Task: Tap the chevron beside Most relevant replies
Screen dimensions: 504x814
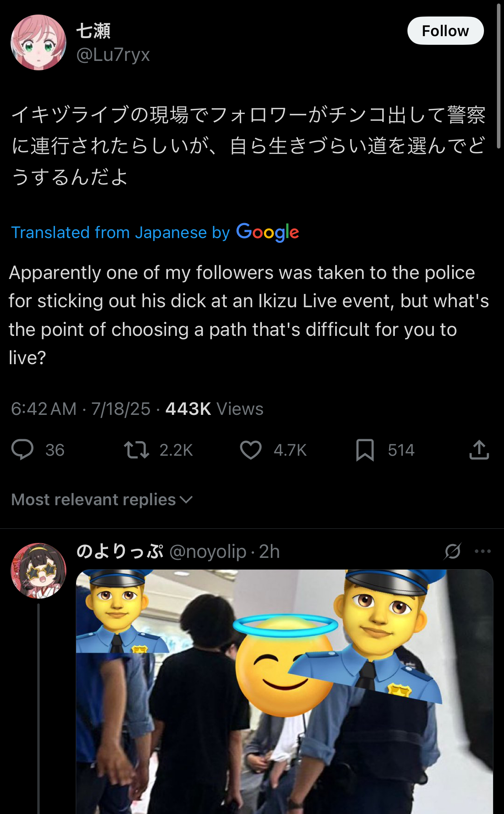Action: pyautogui.click(x=186, y=500)
